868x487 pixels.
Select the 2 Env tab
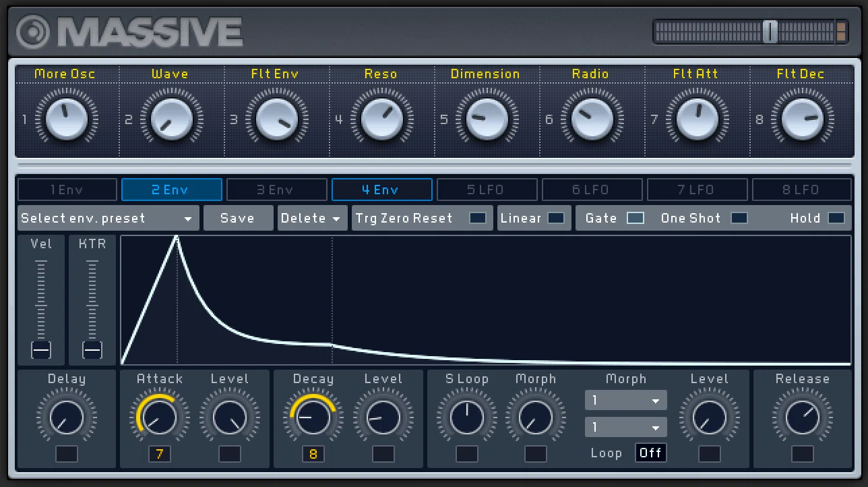click(171, 190)
